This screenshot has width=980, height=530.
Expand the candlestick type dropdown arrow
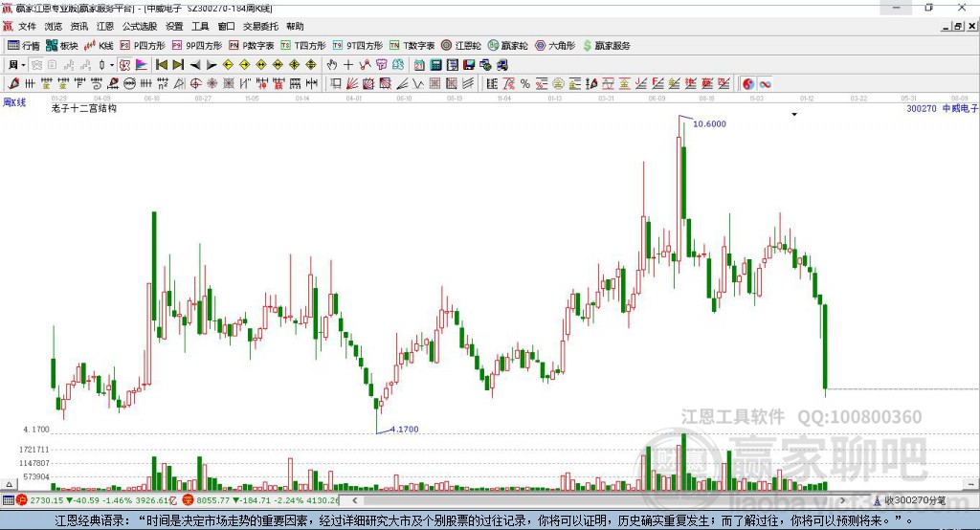point(112,65)
